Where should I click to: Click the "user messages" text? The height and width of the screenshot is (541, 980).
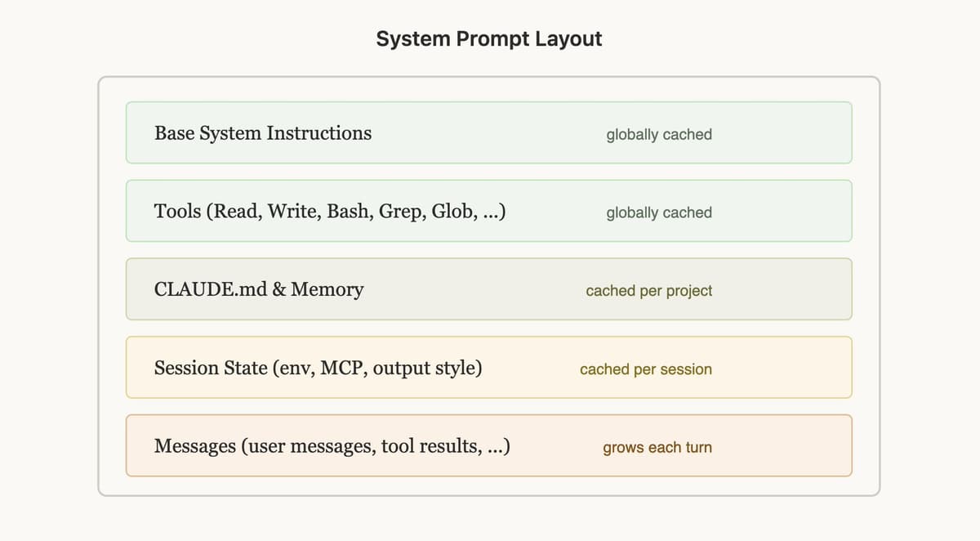[311, 447]
